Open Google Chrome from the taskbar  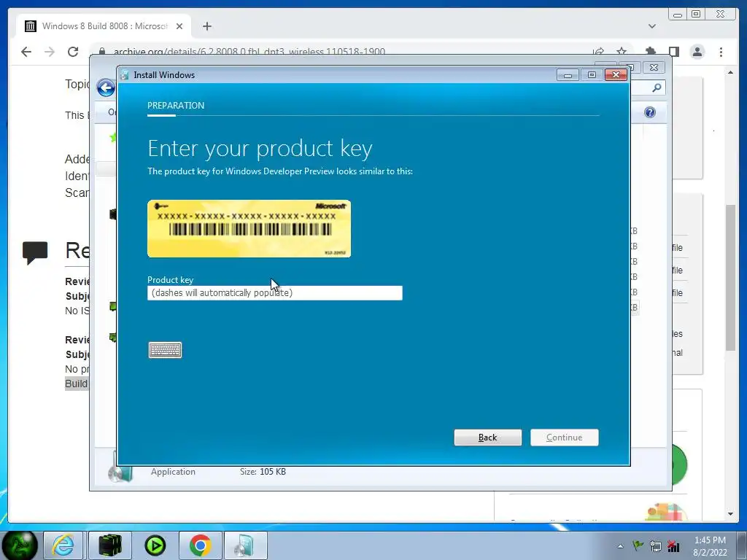(201, 545)
